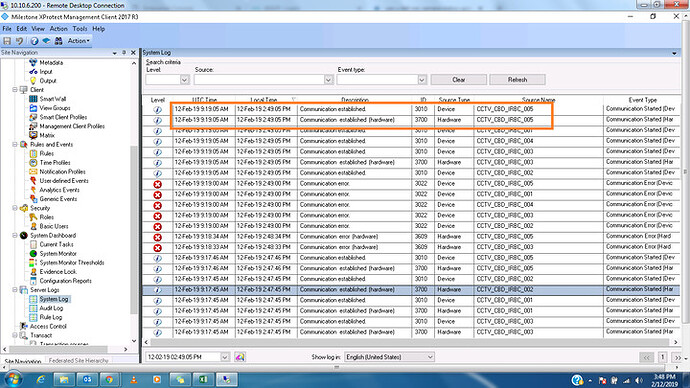Image resolution: width=690 pixels, height=388 pixels.
Task: Open Evidence Lock
Action: [x=58, y=271]
